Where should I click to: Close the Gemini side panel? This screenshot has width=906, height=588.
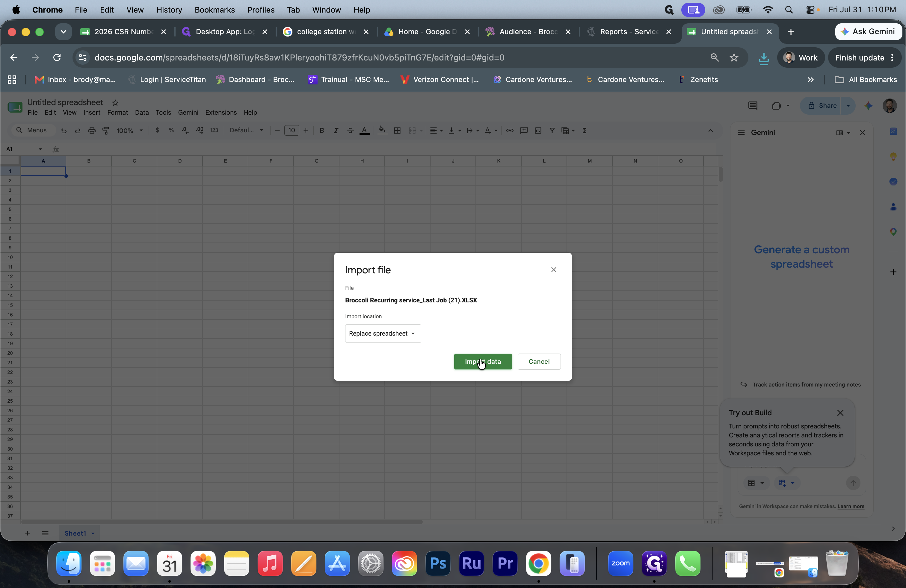(x=862, y=133)
